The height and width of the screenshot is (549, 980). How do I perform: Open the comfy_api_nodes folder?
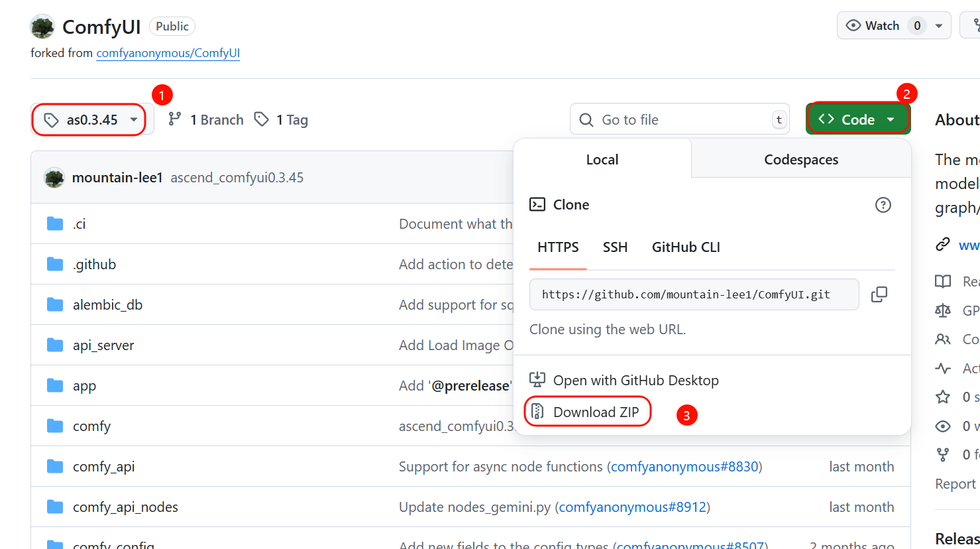tap(125, 507)
